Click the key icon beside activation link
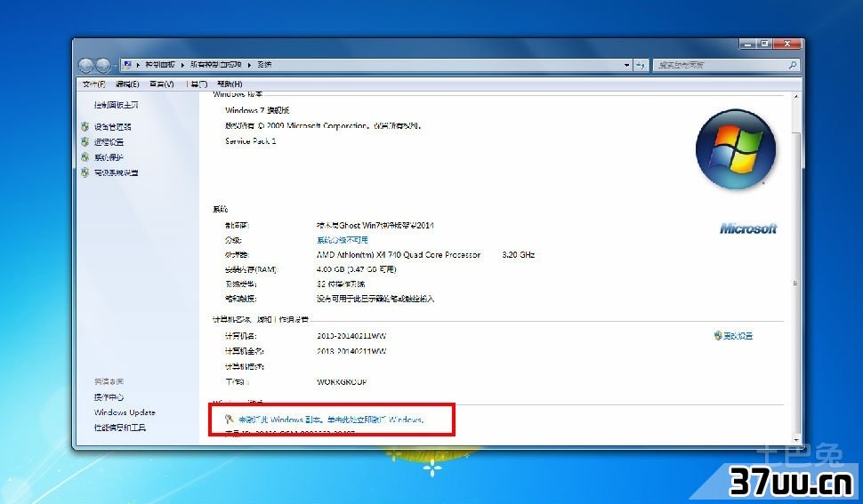The image size is (863, 504). [230, 420]
